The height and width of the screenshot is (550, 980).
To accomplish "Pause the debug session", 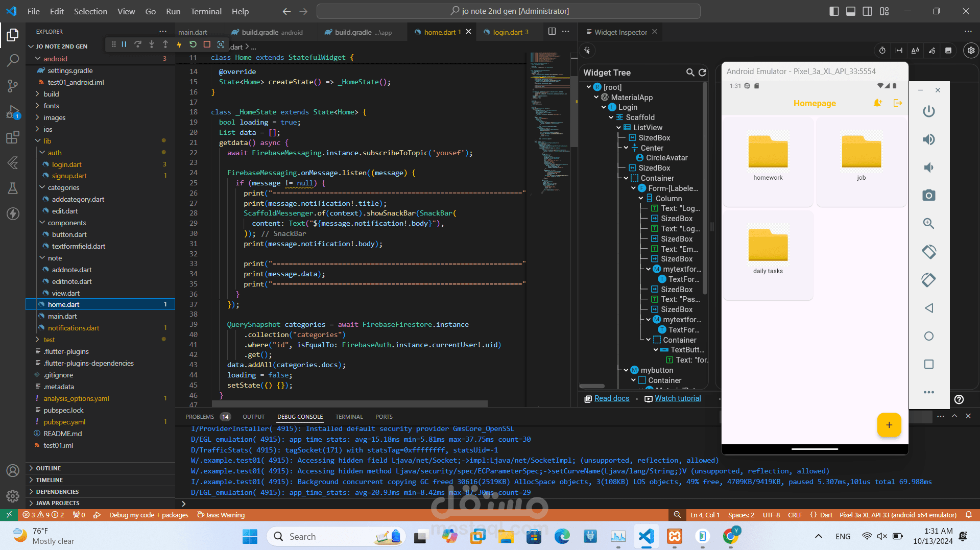I will coord(124,44).
